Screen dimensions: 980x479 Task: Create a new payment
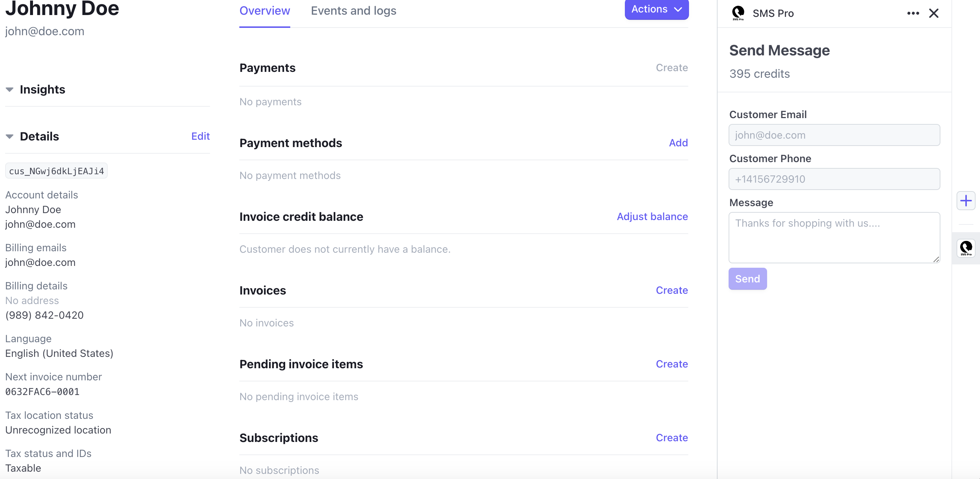click(x=671, y=67)
